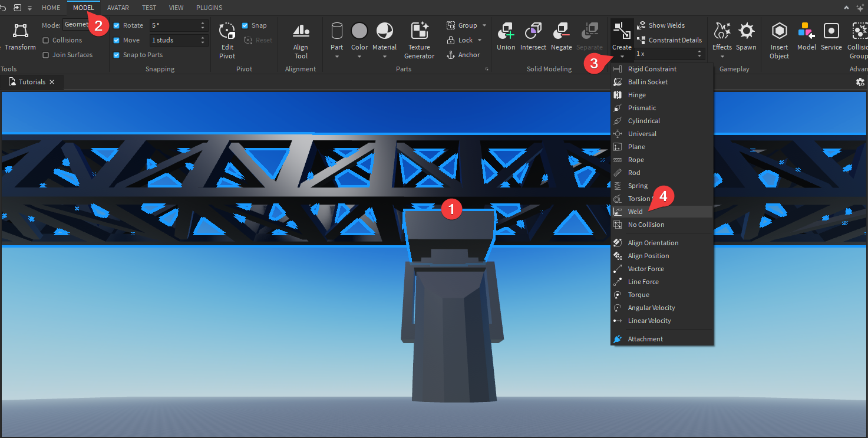The height and width of the screenshot is (438, 868).
Task: Open the Group dropdown menu
Action: (484, 25)
